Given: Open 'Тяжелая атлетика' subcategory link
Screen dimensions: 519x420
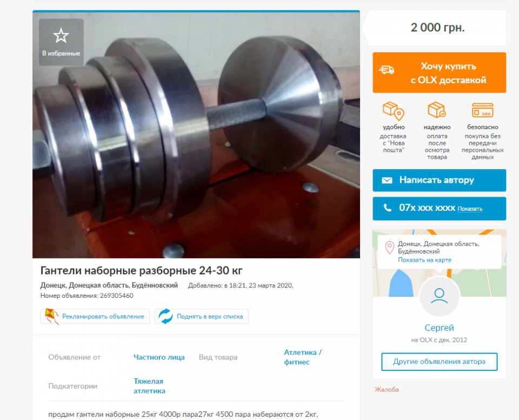Looking at the screenshot, I should pos(149,386).
